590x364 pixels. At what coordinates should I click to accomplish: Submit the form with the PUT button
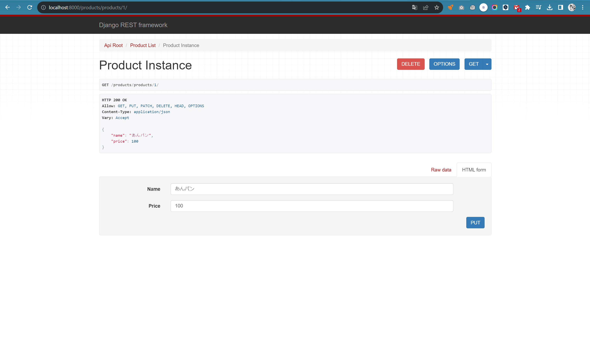pyautogui.click(x=475, y=222)
